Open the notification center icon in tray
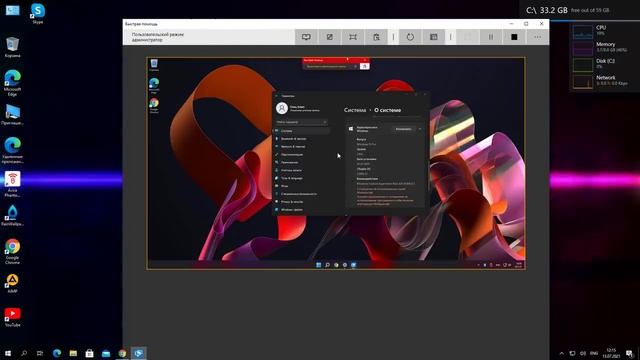Viewport: 640px width, 360px height. [630, 353]
